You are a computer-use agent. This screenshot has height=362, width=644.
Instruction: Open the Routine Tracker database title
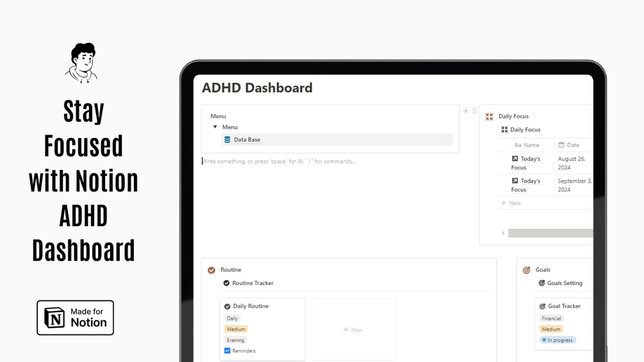tap(252, 283)
